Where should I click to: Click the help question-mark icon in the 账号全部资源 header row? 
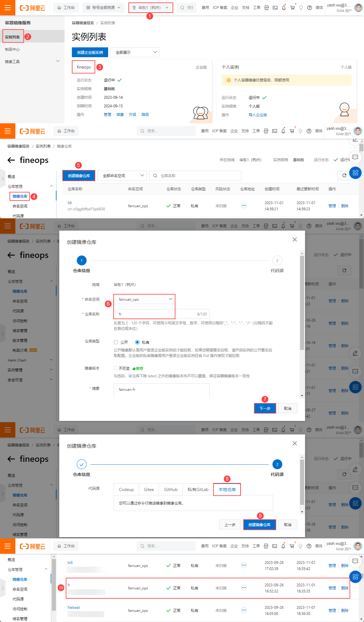pyautogui.click(x=310, y=8)
